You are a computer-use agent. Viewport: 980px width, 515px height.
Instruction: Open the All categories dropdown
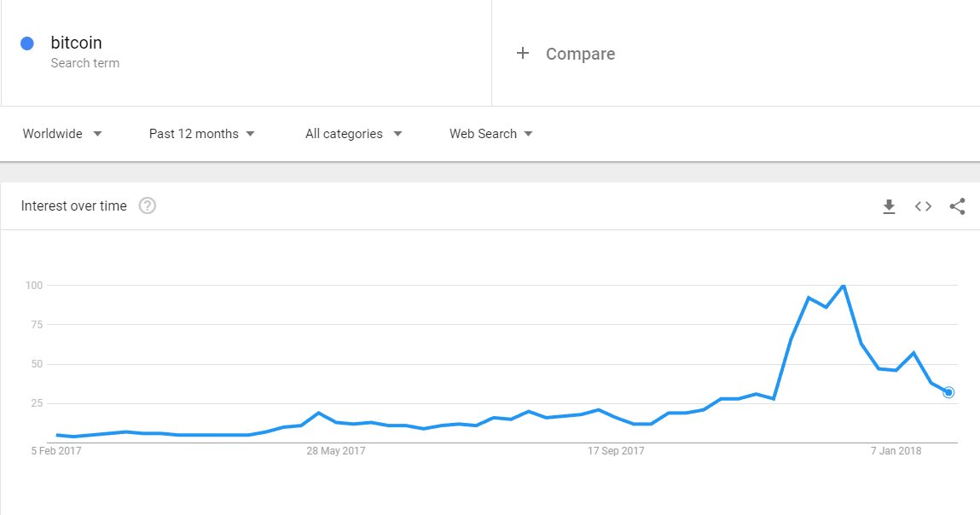[x=353, y=134]
